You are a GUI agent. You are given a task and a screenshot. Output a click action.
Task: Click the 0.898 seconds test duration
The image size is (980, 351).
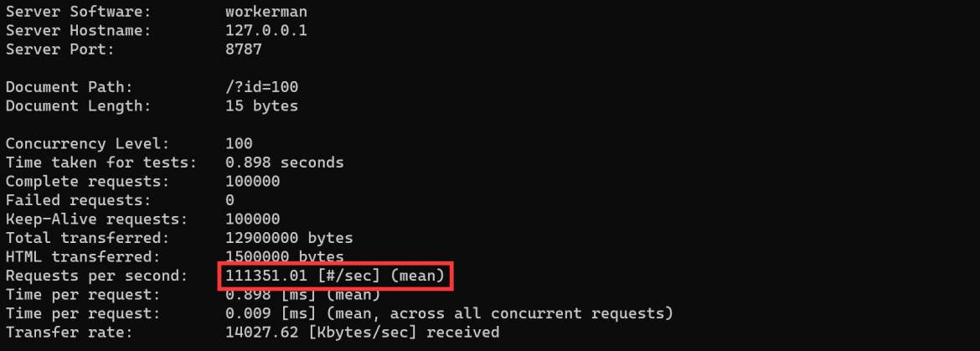click(x=285, y=163)
